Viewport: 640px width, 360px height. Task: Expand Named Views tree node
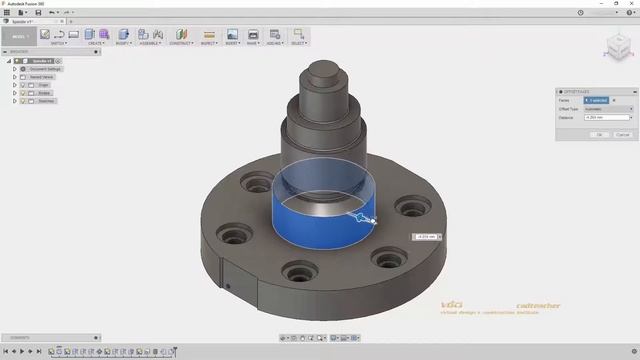15,77
